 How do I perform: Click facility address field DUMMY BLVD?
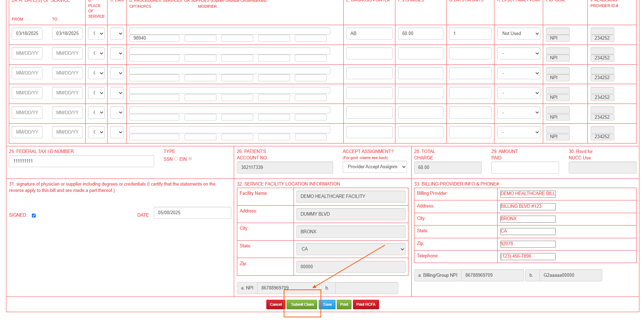coord(351,214)
